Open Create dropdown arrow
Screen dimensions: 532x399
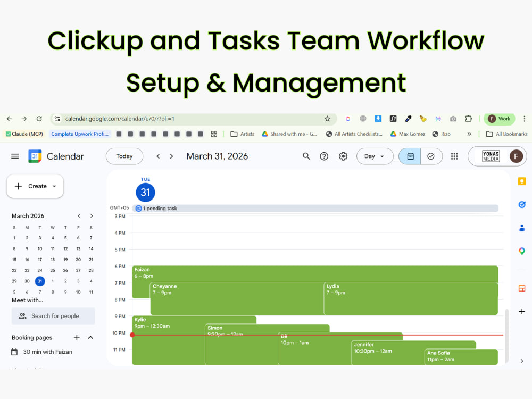(x=54, y=186)
